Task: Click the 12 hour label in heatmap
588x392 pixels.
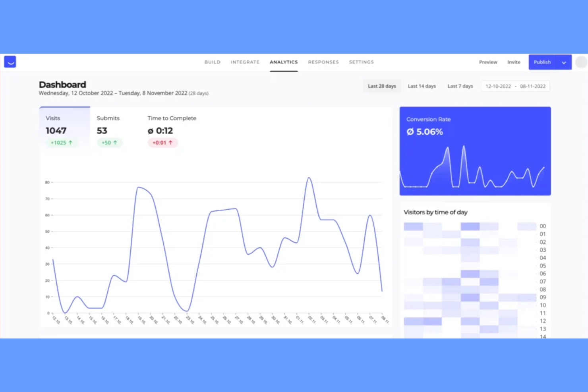Action: coord(543,321)
